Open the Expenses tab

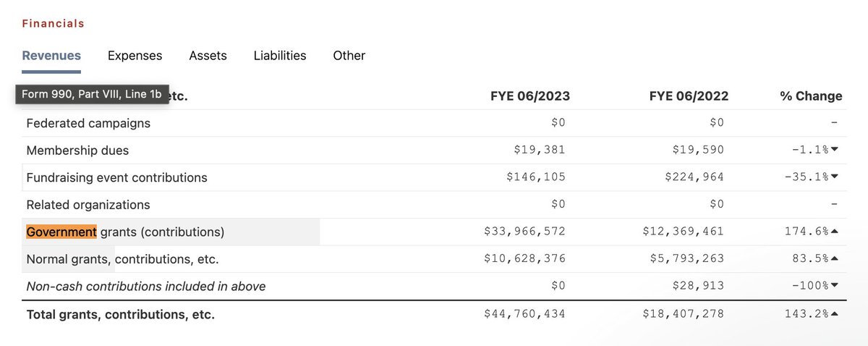[x=135, y=56]
